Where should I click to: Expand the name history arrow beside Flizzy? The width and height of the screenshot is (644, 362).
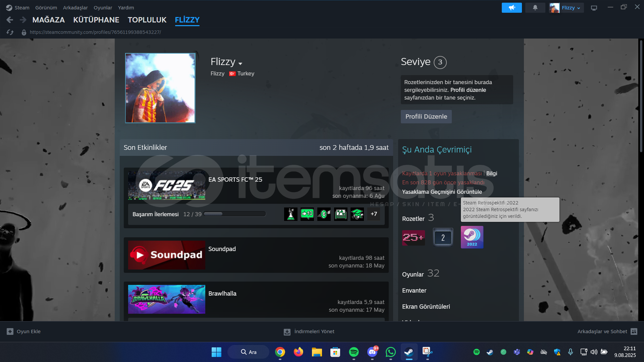[x=240, y=64]
